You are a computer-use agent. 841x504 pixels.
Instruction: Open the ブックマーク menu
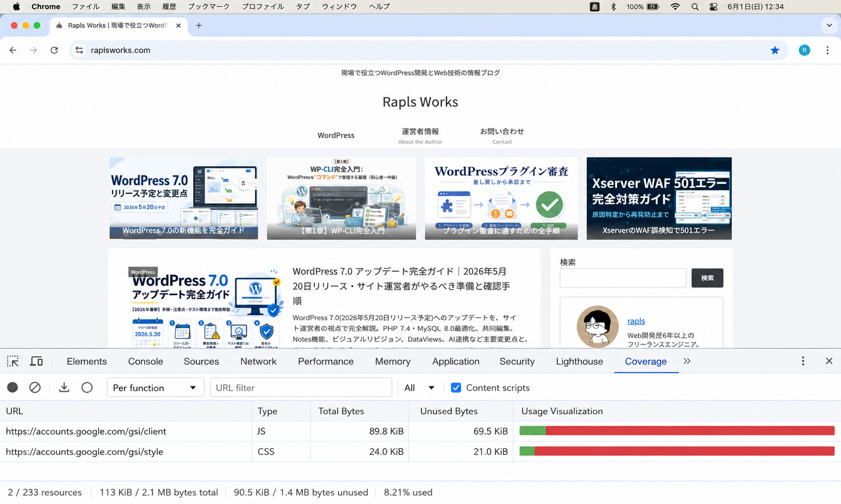[x=208, y=7]
